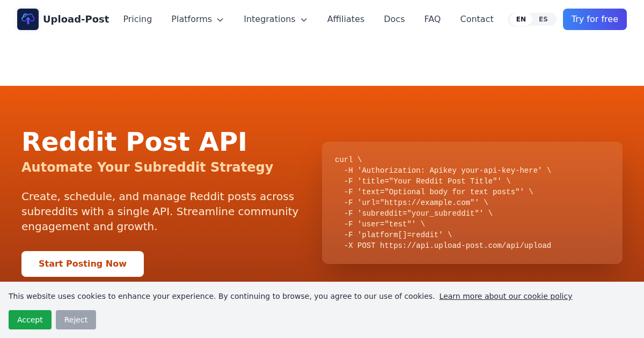The image size is (644, 338).
Task: Click the curl code example block
Action: coord(472,203)
